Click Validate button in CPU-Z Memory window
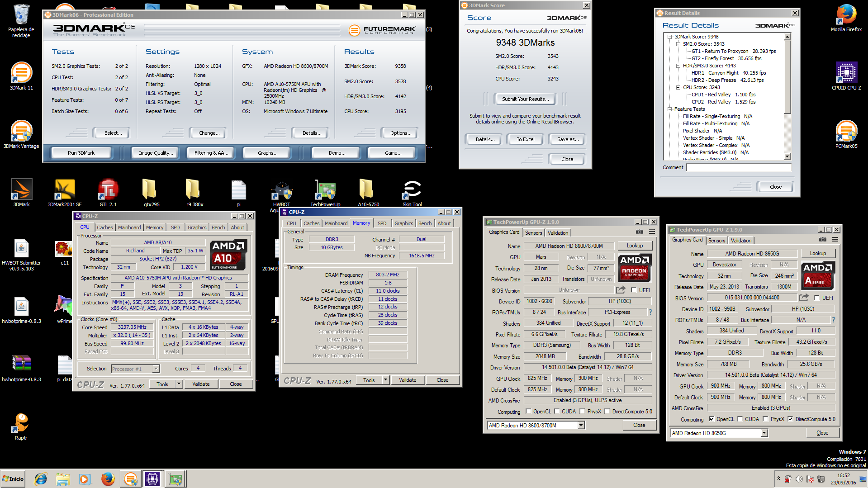 pos(408,380)
